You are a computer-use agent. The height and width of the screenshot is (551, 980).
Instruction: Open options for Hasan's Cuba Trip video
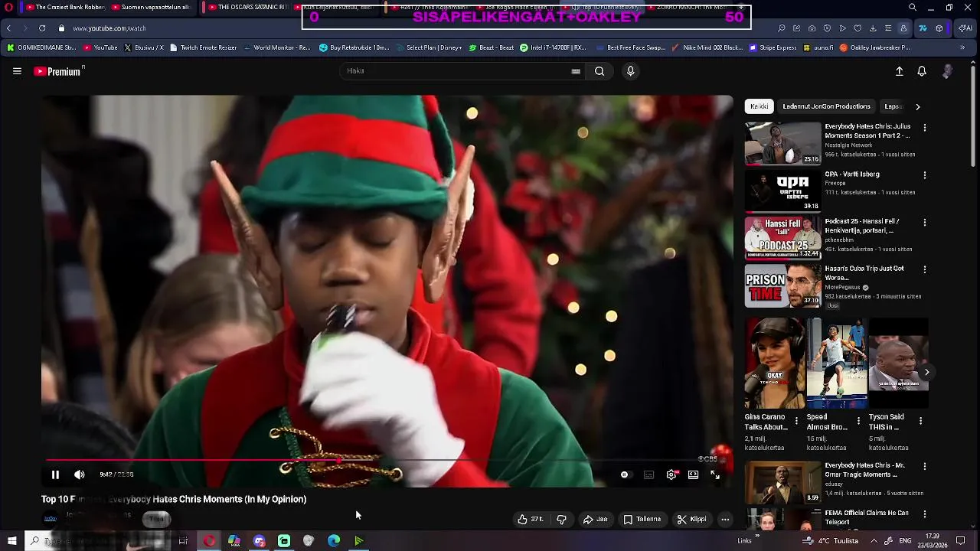point(925,269)
